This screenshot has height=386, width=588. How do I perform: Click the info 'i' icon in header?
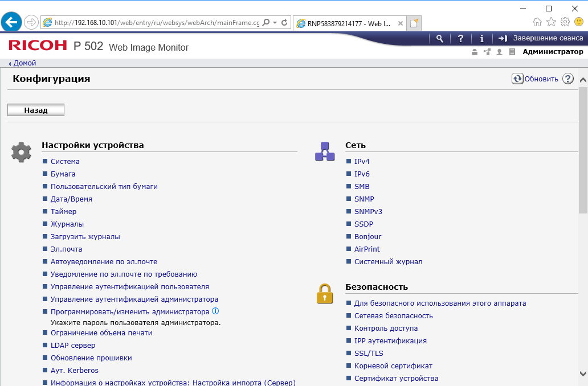pos(482,38)
